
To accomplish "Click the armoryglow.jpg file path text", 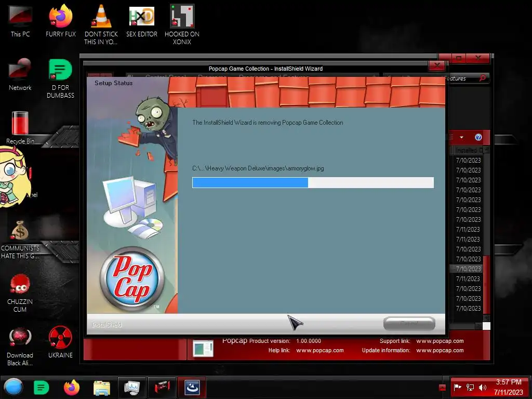I will tap(258, 168).
